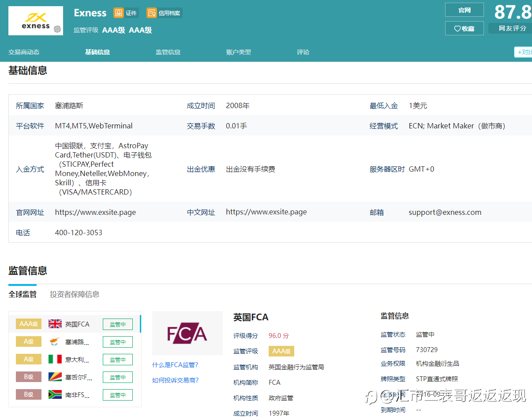Click the first AAA级 rating in header
The image size is (532, 420).
click(x=113, y=30)
